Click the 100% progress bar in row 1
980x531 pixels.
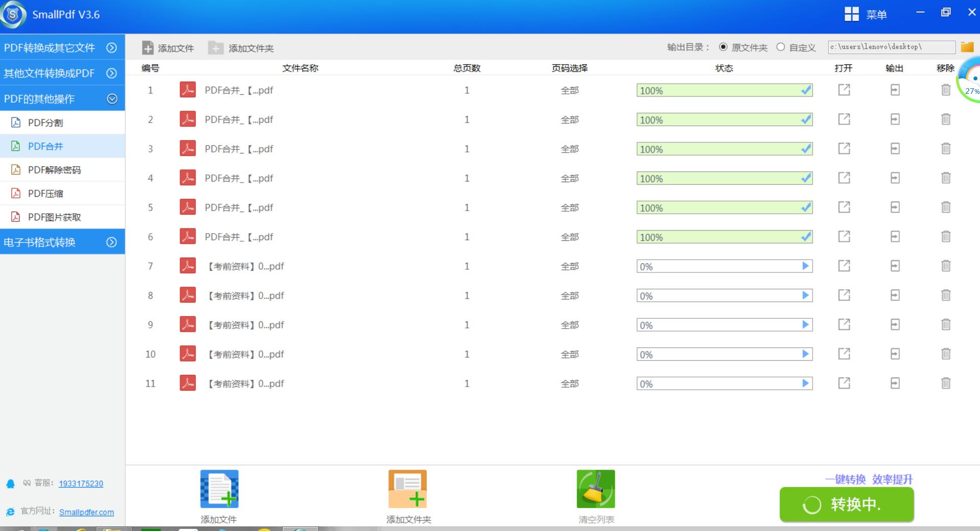[x=724, y=90]
